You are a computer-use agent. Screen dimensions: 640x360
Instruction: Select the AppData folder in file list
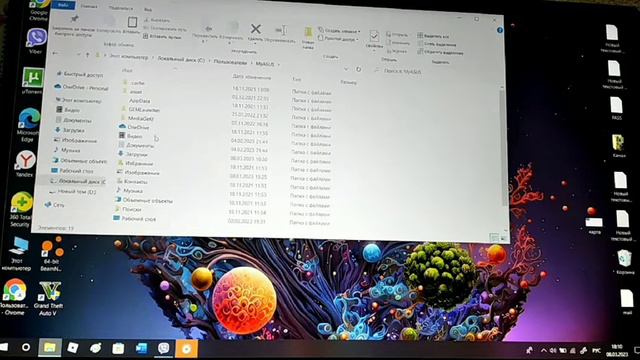coord(140,100)
